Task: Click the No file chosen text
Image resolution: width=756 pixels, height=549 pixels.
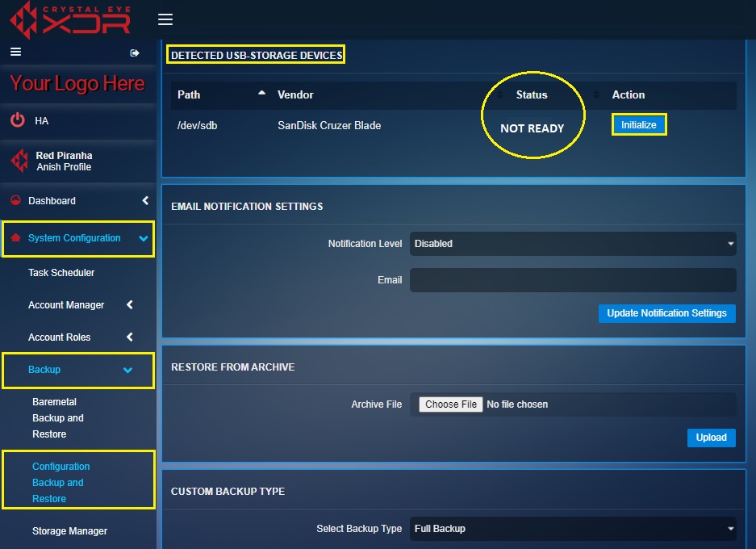Action: point(517,404)
